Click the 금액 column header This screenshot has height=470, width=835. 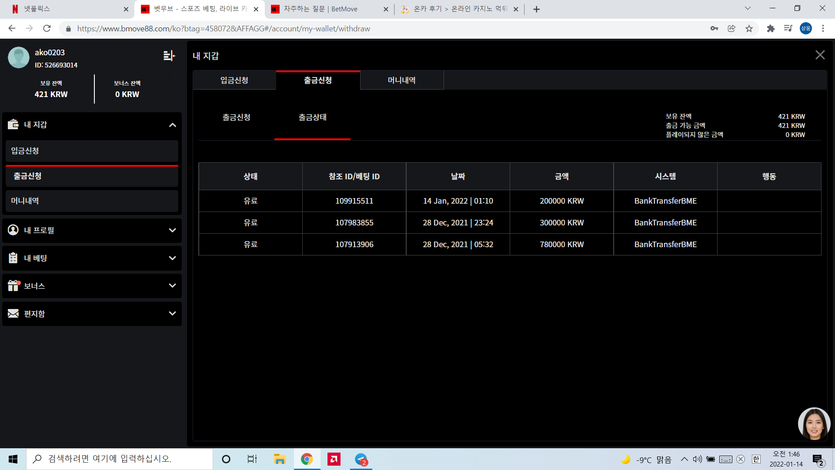pyautogui.click(x=562, y=177)
